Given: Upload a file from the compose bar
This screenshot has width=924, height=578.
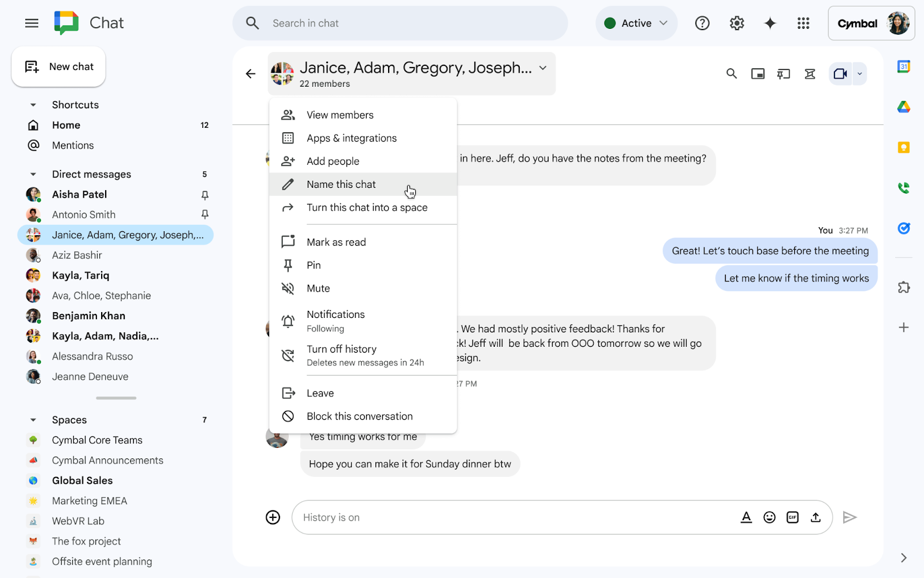Looking at the screenshot, I should tap(815, 517).
